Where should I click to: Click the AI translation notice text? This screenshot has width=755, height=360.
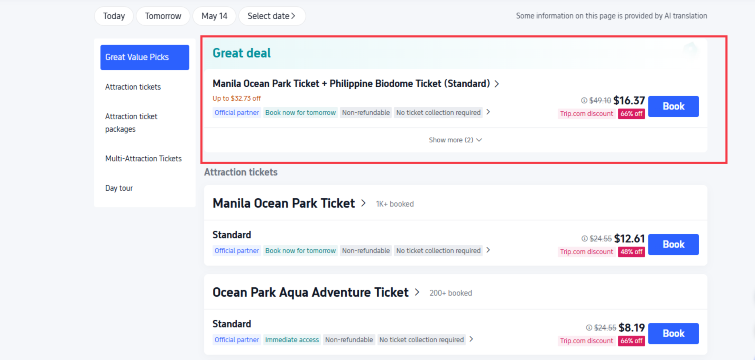[x=612, y=16]
